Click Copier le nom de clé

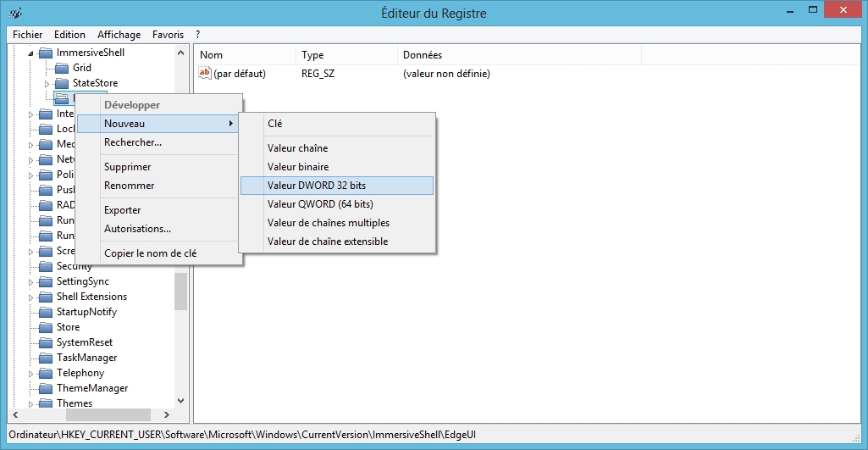pyautogui.click(x=158, y=253)
